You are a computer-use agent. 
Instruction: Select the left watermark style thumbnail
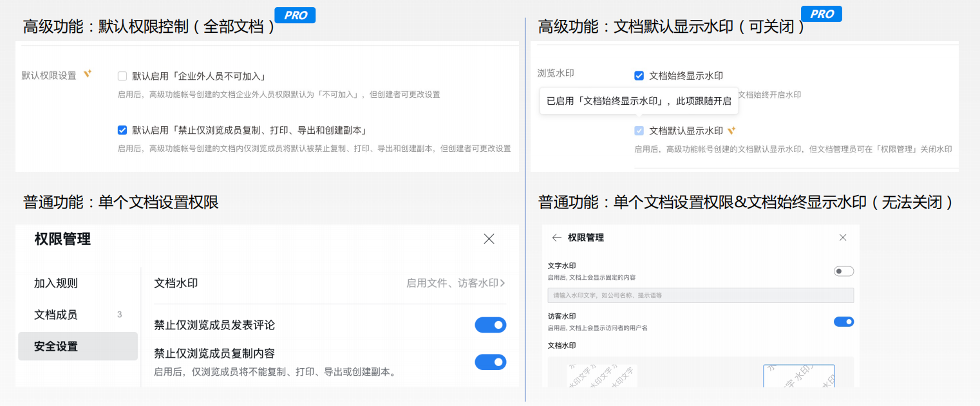click(x=601, y=376)
